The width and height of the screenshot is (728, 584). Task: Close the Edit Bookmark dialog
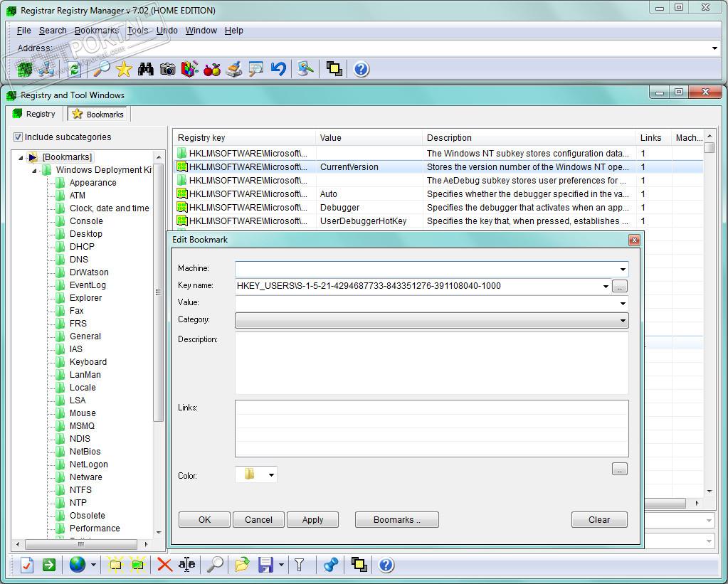pos(634,240)
